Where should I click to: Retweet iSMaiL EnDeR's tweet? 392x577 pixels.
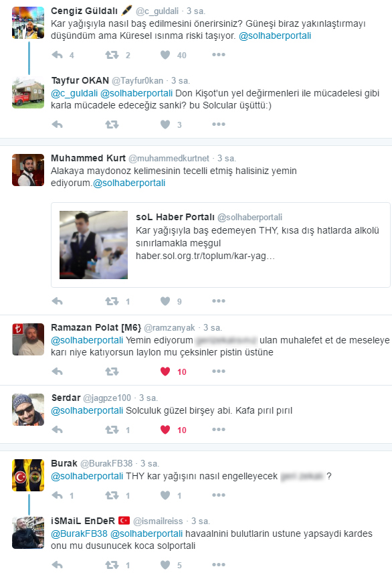[112, 564]
